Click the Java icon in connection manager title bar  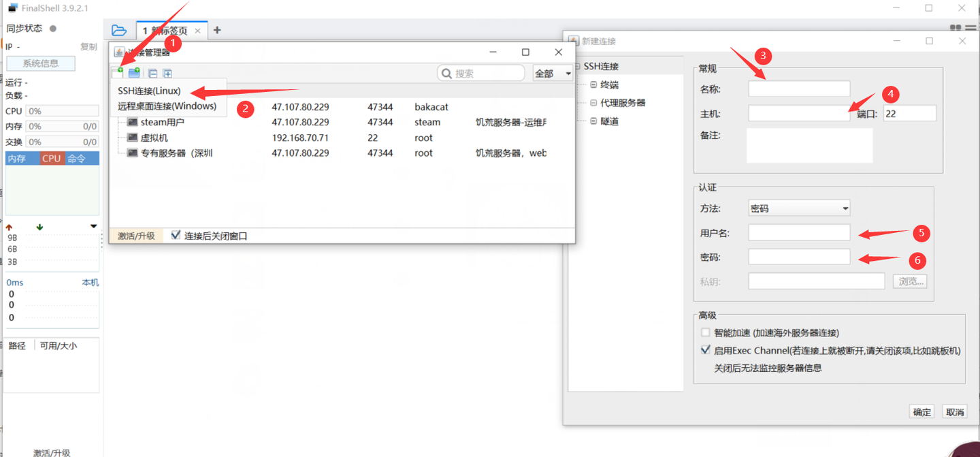tap(119, 52)
